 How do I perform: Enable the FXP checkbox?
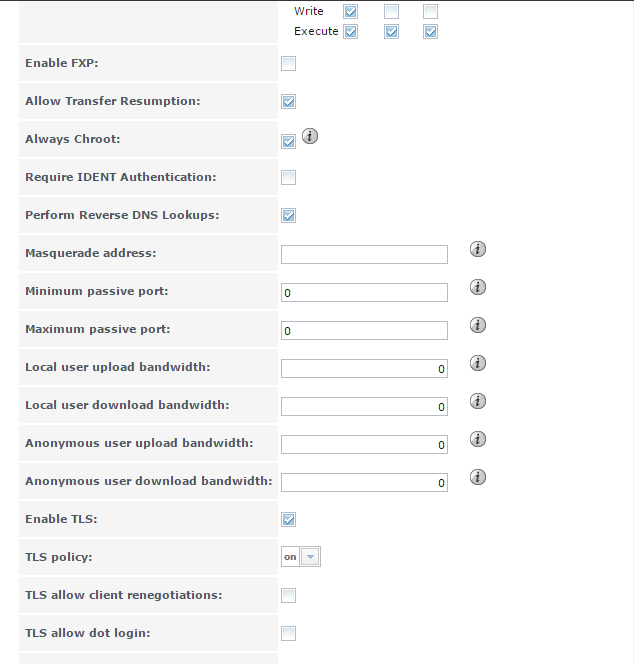[289, 64]
